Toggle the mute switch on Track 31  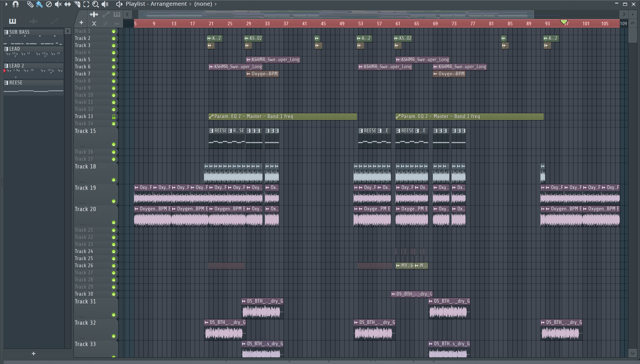click(114, 315)
